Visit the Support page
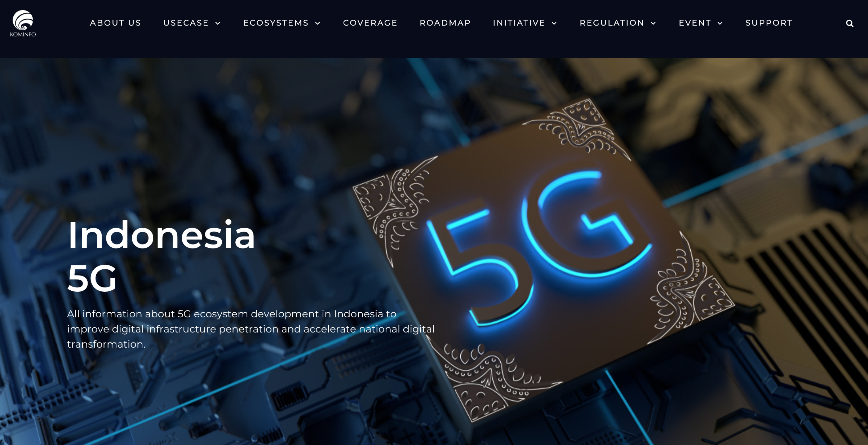The image size is (868, 445). tap(769, 23)
